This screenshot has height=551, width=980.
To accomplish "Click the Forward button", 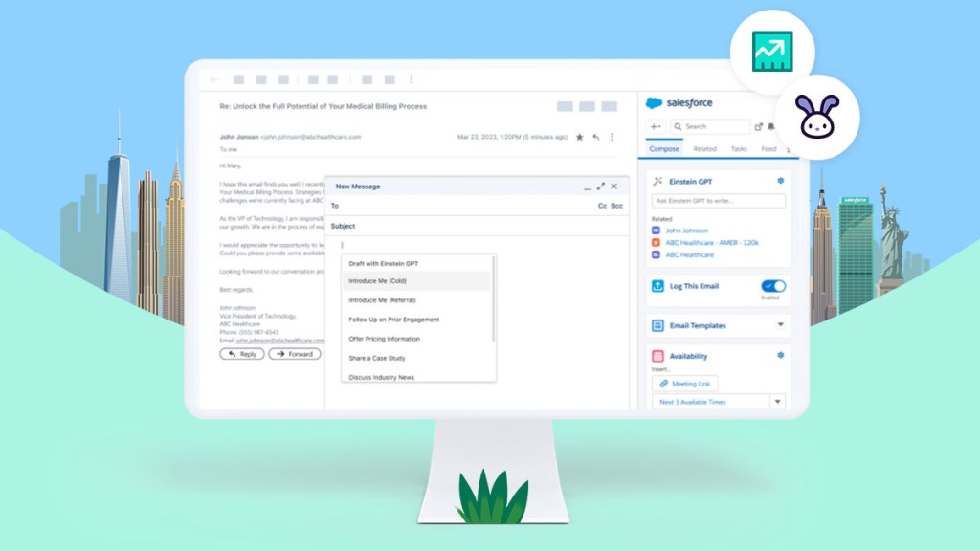I will pos(295,354).
